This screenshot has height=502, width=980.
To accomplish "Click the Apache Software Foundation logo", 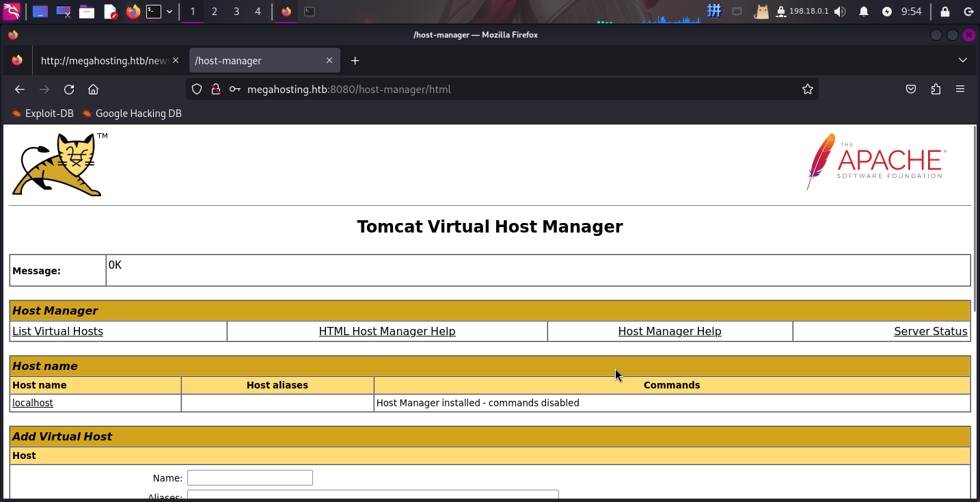I will (876, 162).
